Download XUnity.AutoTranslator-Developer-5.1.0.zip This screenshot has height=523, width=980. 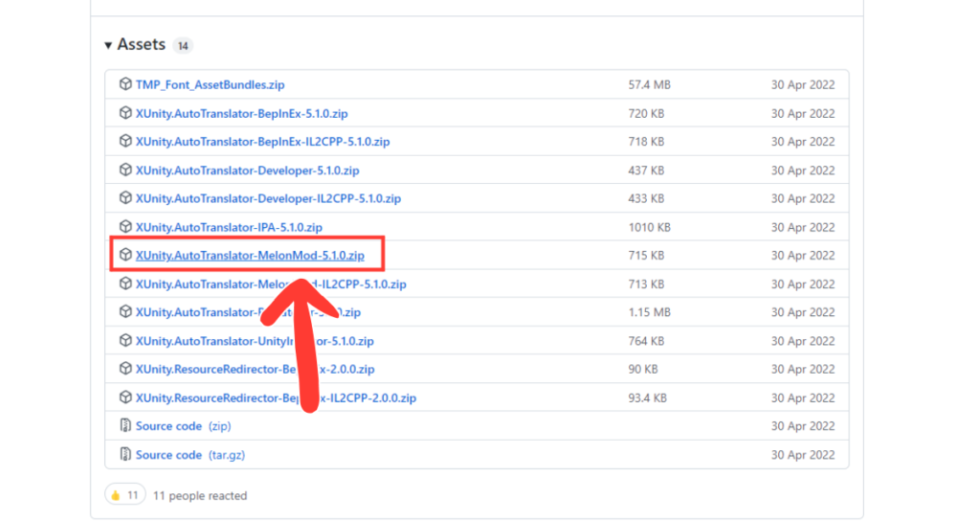coord(248,171)
